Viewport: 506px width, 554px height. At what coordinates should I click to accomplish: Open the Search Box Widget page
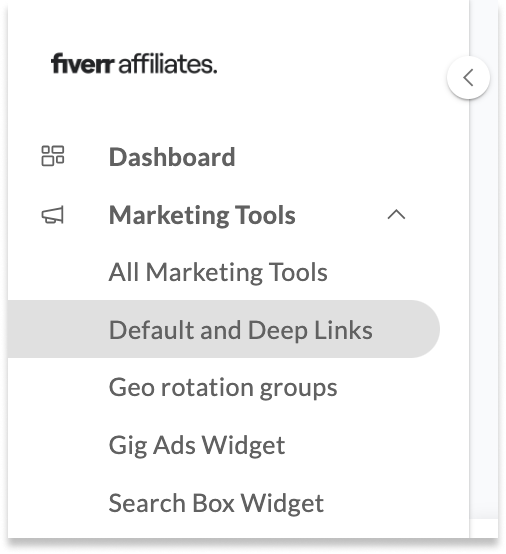point(216,503)
